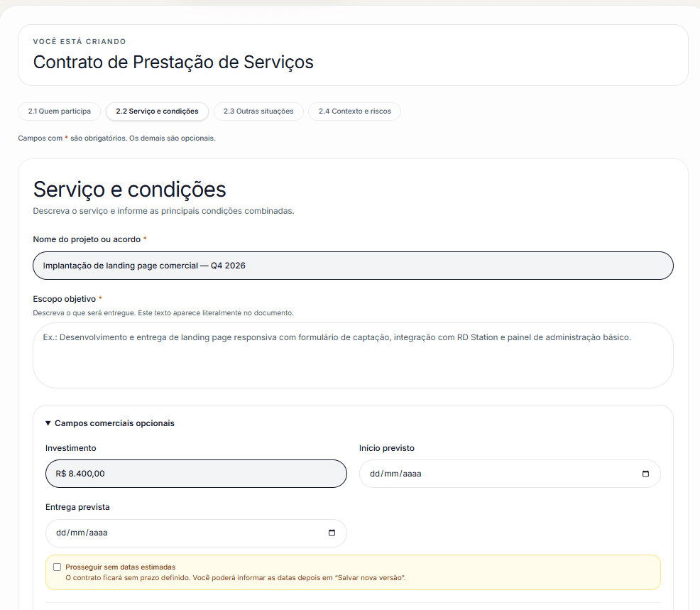The height and width of the screenshot is (610, 700).
Task: Click the Prosseguir sem datas estimadas label text
Action: point(121,567)
